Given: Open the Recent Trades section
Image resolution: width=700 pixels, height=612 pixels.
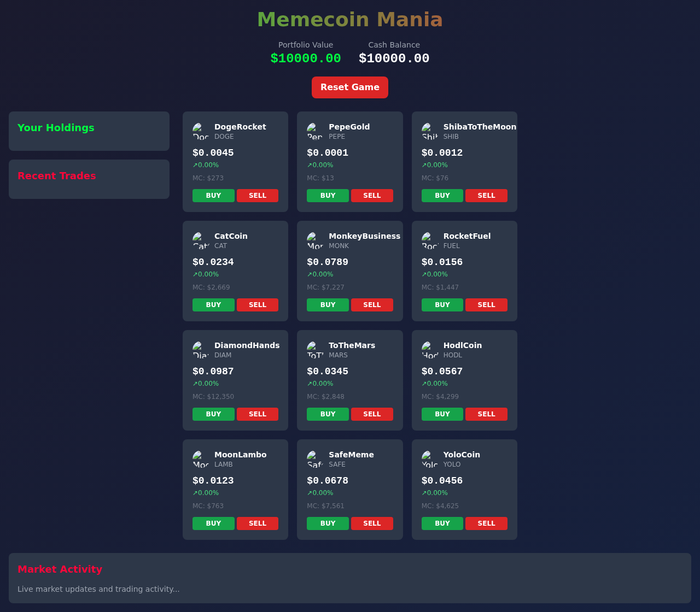Looking at the screenshot, I should [x=56, y=176].
